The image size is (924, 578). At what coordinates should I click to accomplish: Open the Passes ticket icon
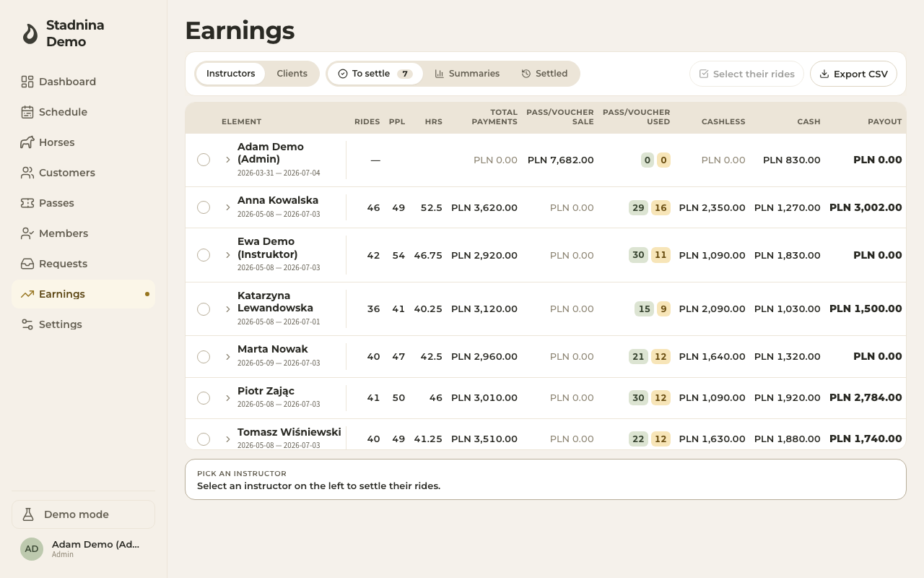(x=27, y=203)
